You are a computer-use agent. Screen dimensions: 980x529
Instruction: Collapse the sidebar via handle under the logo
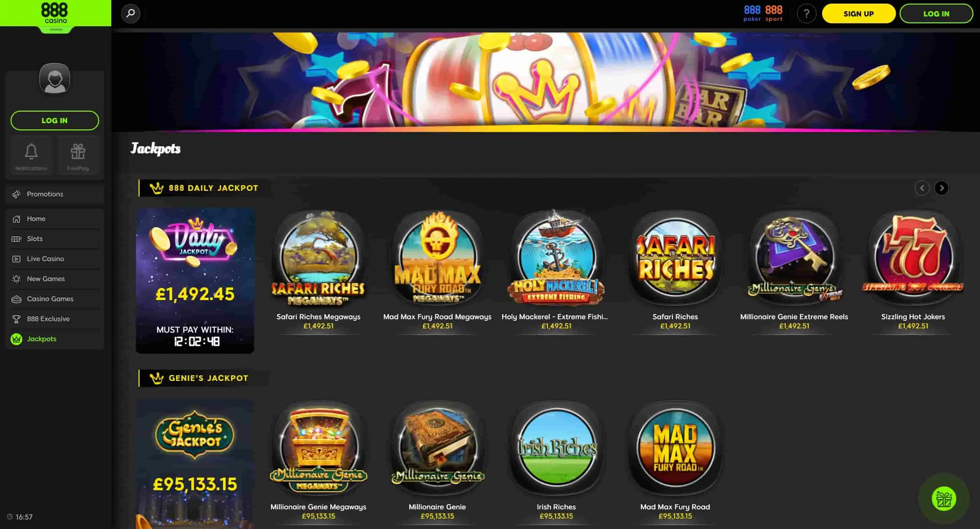click(56, 30)
